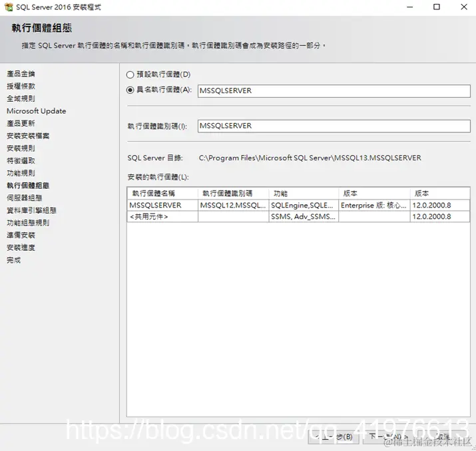Viewport: 476px width, 451px height.
Task: Select 功能規則 step in sidebar
Action: point(21,173)
